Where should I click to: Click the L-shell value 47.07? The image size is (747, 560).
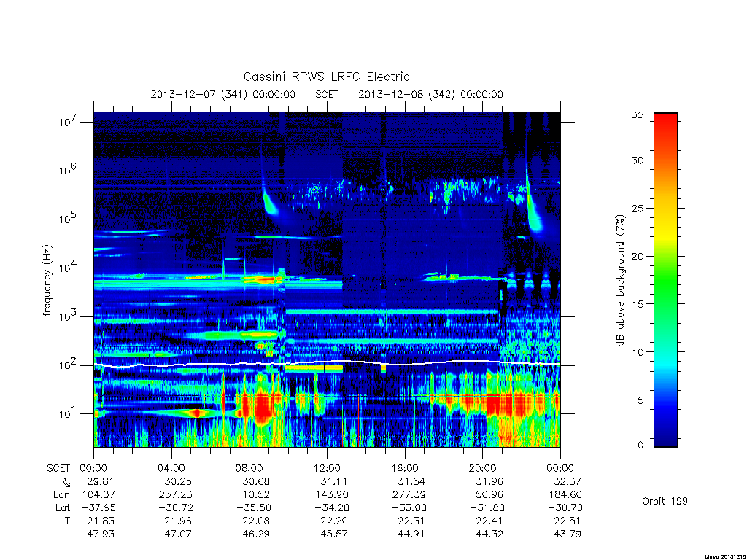pyautogui.click(x=178, y=534)
